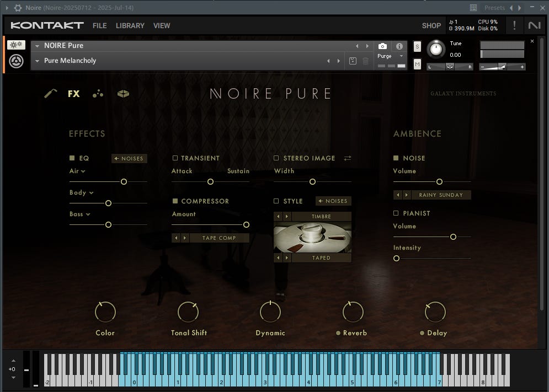Select the next instrument next to NOIRE Pure
549x392 pixels.
tap(367, 46)
